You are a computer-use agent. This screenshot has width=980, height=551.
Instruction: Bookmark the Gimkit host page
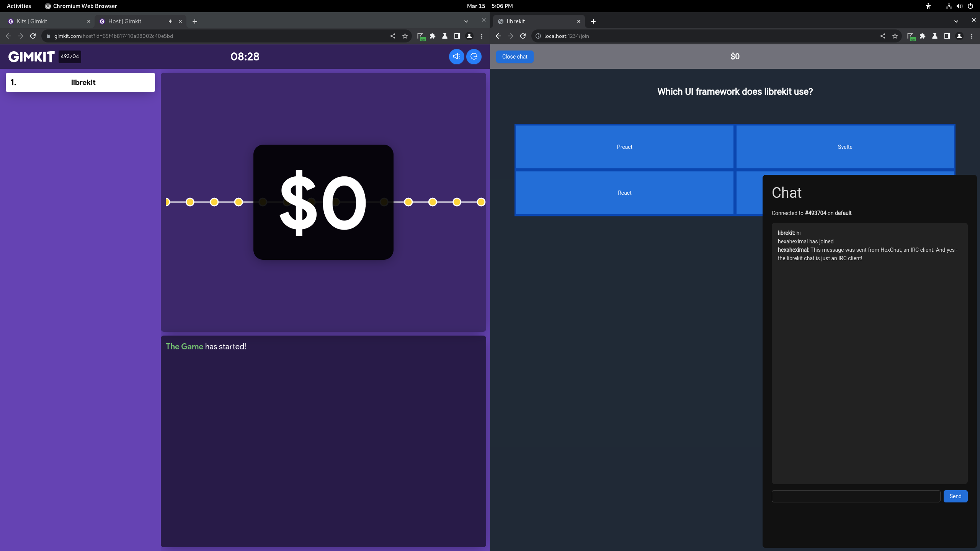tap(405, 36)
